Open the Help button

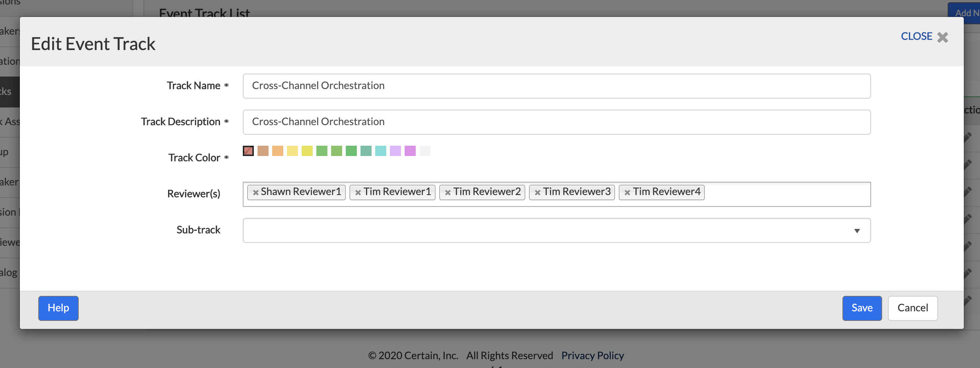pos(58,308)
